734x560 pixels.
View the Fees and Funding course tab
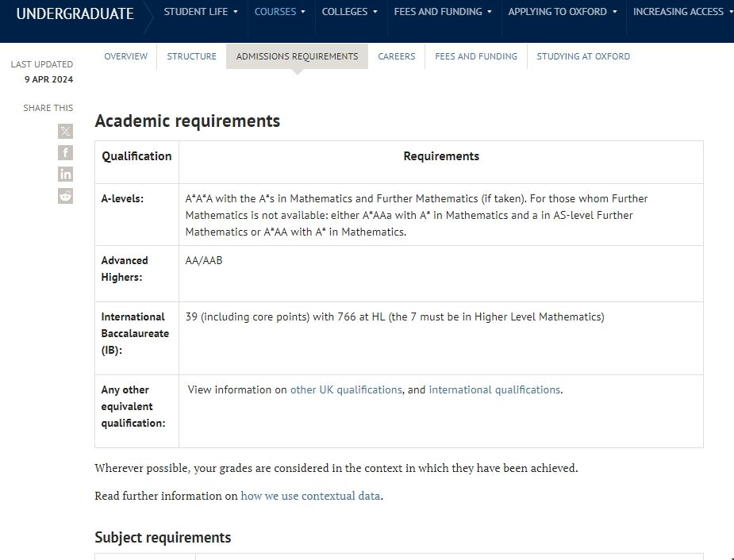475,56
